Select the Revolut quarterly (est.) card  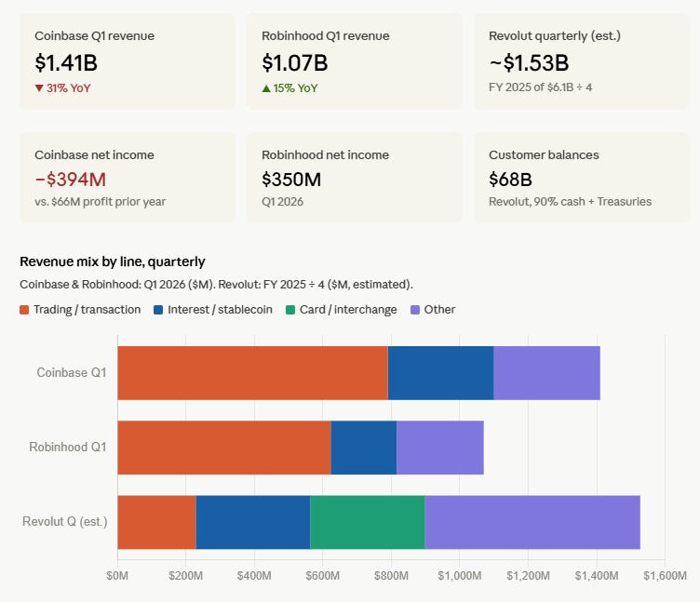click(x=582, y=61)
